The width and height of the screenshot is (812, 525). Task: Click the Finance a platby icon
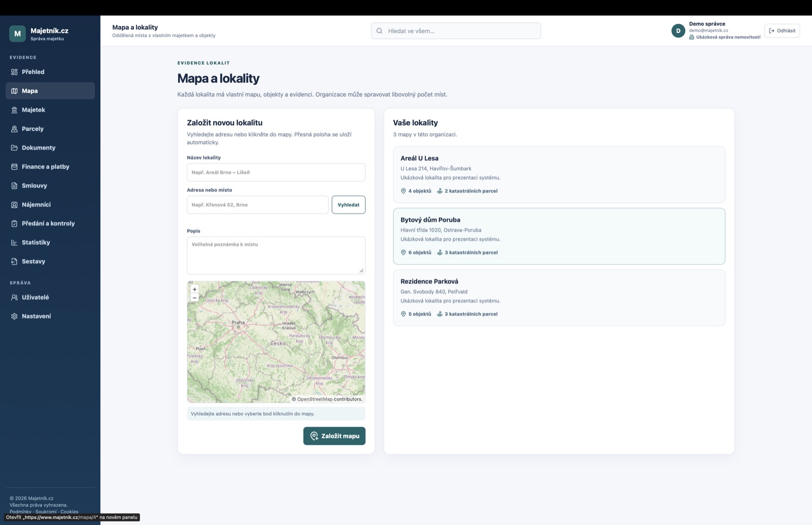click(14, 167)
